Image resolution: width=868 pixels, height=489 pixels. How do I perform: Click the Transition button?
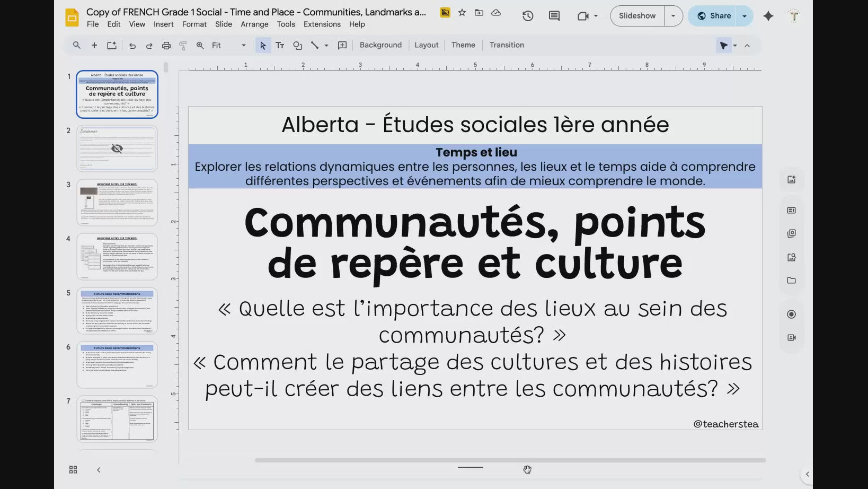click(507, 45)
